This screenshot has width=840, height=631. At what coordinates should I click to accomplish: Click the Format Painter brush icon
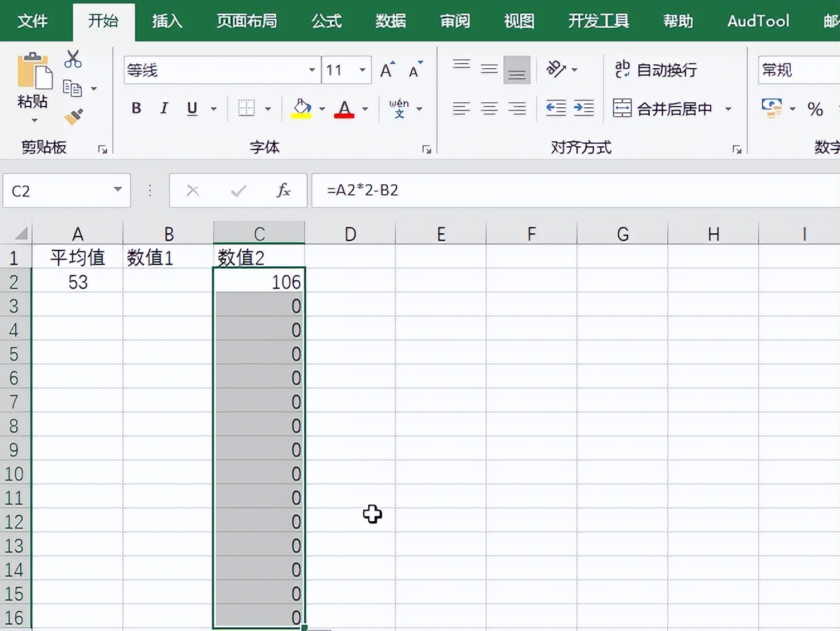[x=73, y=117]
